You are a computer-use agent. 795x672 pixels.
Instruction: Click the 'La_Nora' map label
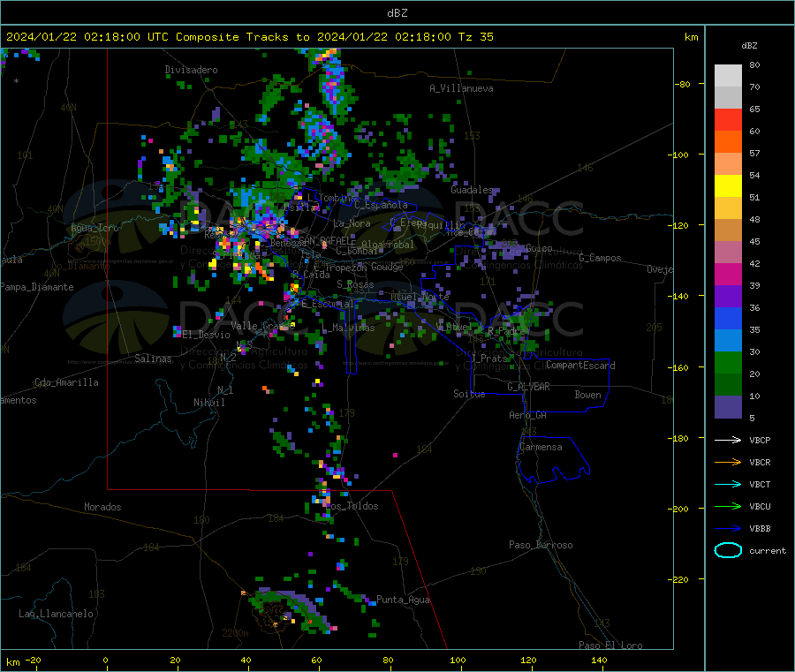point(352,223)
